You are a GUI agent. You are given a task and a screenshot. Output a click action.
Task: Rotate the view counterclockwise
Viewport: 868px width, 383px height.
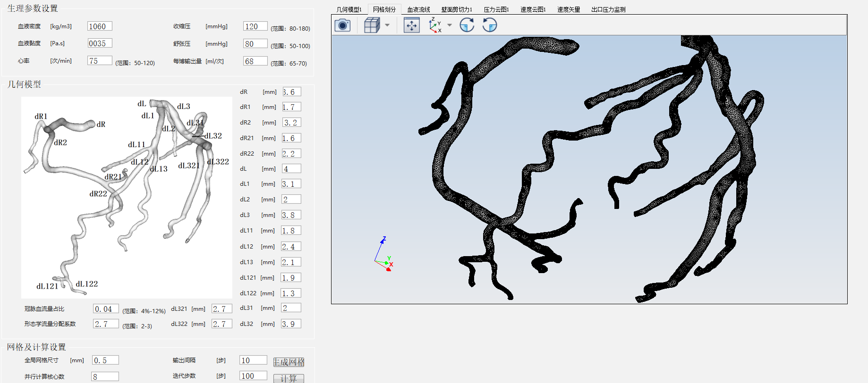[x=490, y=25]
